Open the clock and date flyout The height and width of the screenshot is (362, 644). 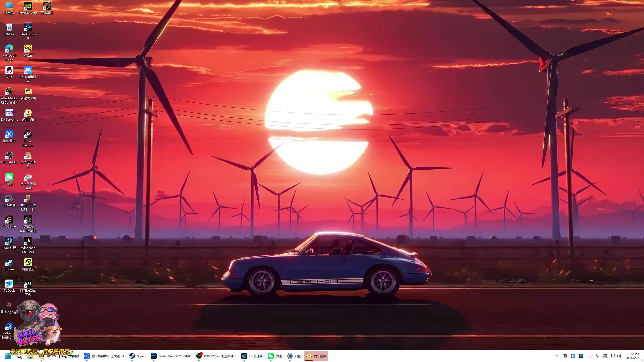[632, 356]
